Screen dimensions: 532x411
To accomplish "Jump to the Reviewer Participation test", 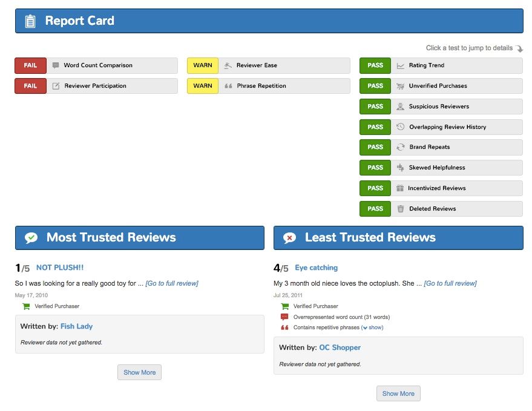I will (x=96, y=86).
